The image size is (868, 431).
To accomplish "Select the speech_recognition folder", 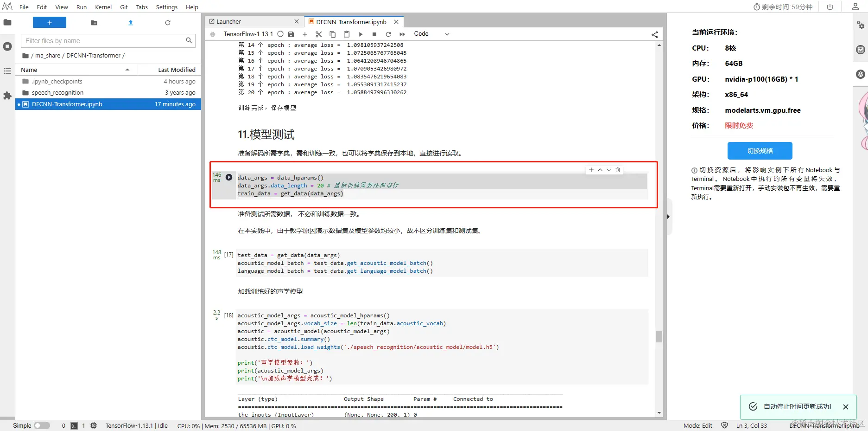I will pyautogui.click(x=108, y=92).
